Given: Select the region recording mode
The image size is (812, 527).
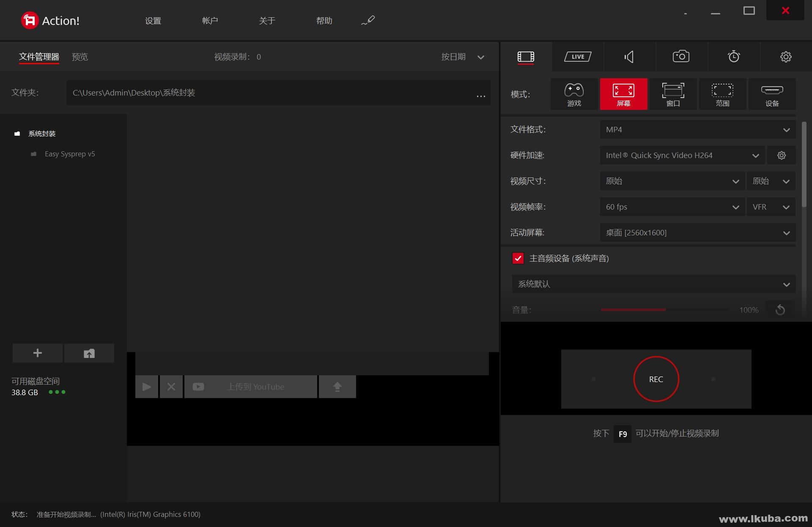Looking at the screenshot, I should pyautogui.click(x=722, y=94).
